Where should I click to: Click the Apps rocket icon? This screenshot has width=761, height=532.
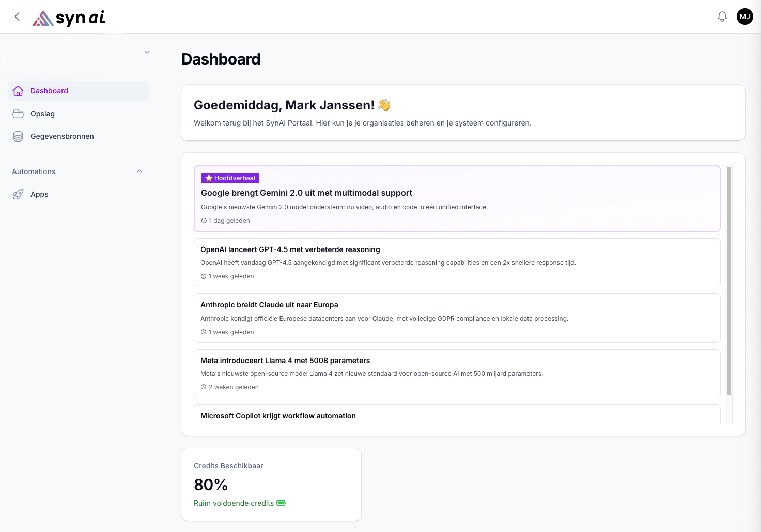click(18, 194)
